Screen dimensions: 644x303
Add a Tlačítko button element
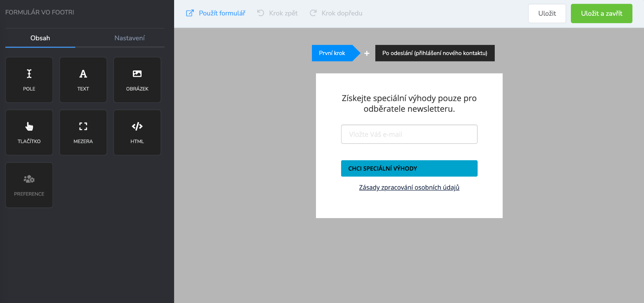coord(29,133)
